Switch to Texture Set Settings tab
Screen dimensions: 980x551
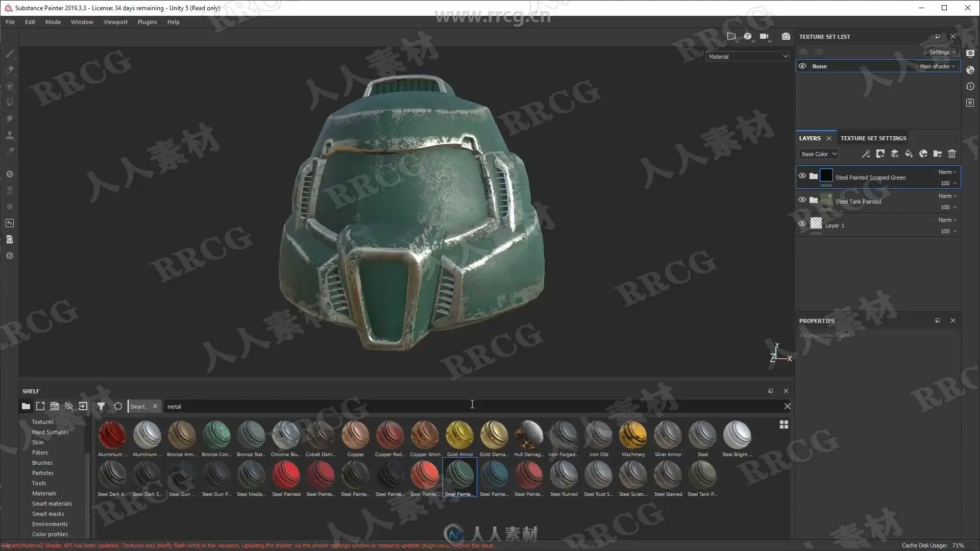(873, 138)
